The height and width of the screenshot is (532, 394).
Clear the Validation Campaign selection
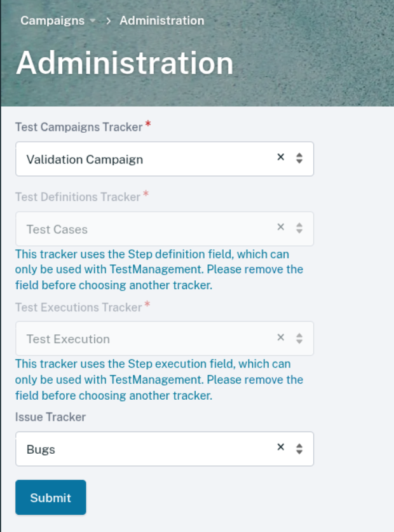pyautogui.click(x=280, y=158)
